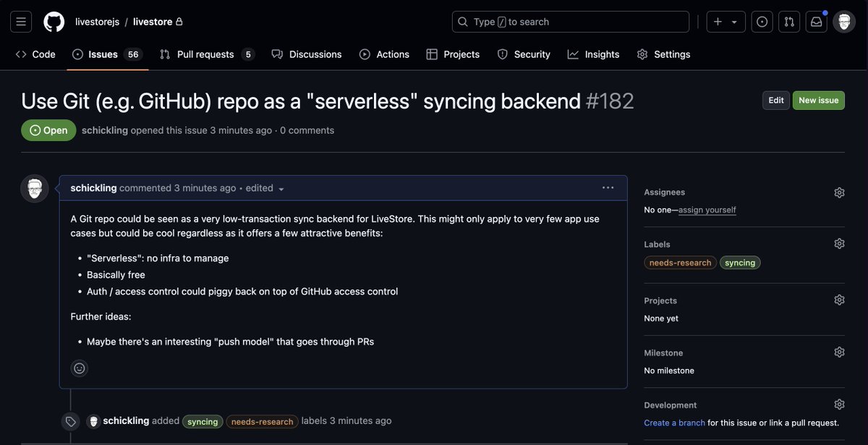Add a reaction with the smiley icon
The image size is (868, 445).
[x=80, y=368]
